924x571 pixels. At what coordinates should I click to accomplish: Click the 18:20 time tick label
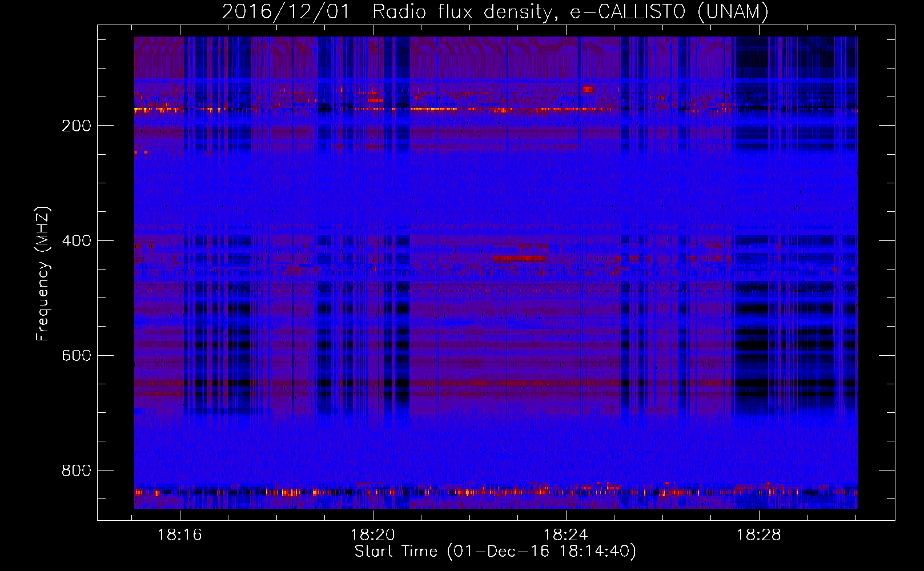pyautogui.click(x=373, y=535)
